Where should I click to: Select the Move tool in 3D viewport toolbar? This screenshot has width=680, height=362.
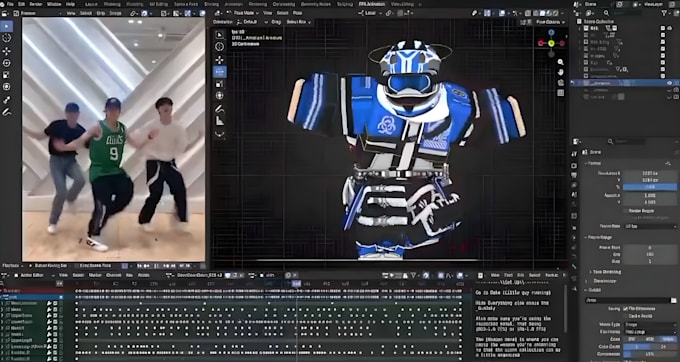[x=220, y=59]
